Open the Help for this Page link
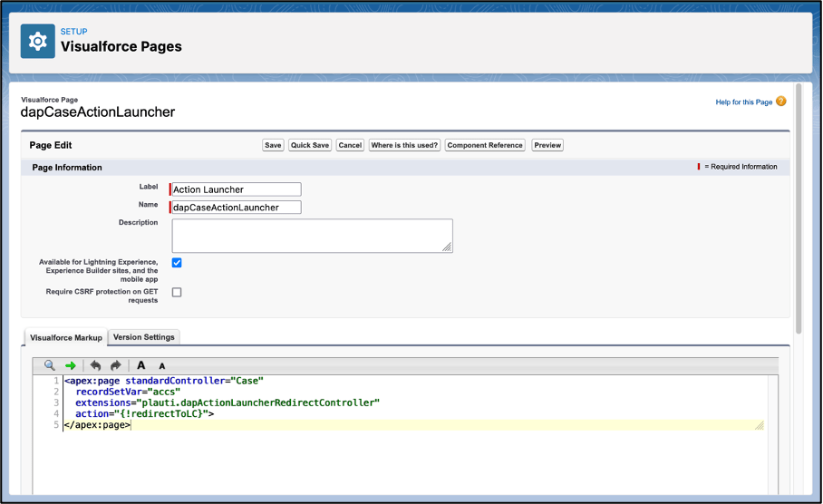 coord(744,102)
